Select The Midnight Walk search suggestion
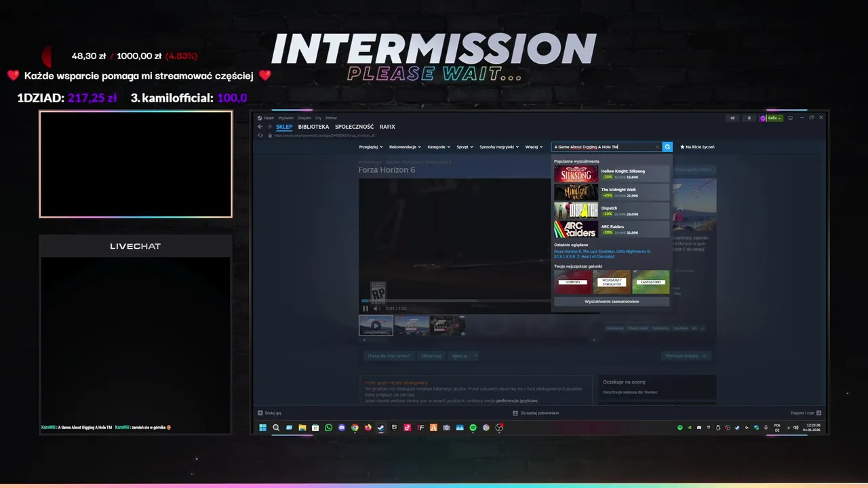Image resolution: width=868 pixels, height=488 pixels. 612,192
